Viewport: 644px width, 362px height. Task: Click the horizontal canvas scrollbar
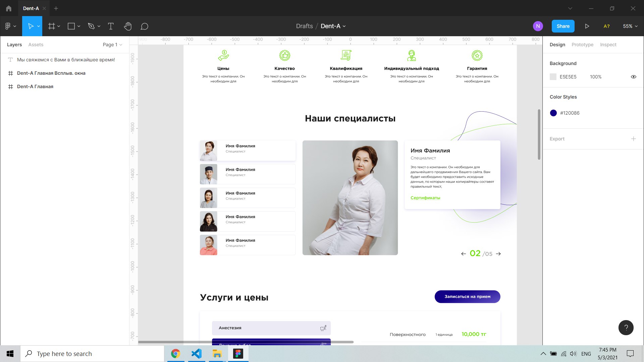246,342
